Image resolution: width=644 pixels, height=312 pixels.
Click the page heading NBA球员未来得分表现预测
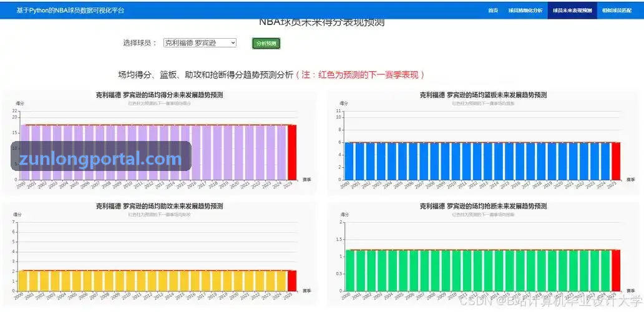[x=321, y=22]
